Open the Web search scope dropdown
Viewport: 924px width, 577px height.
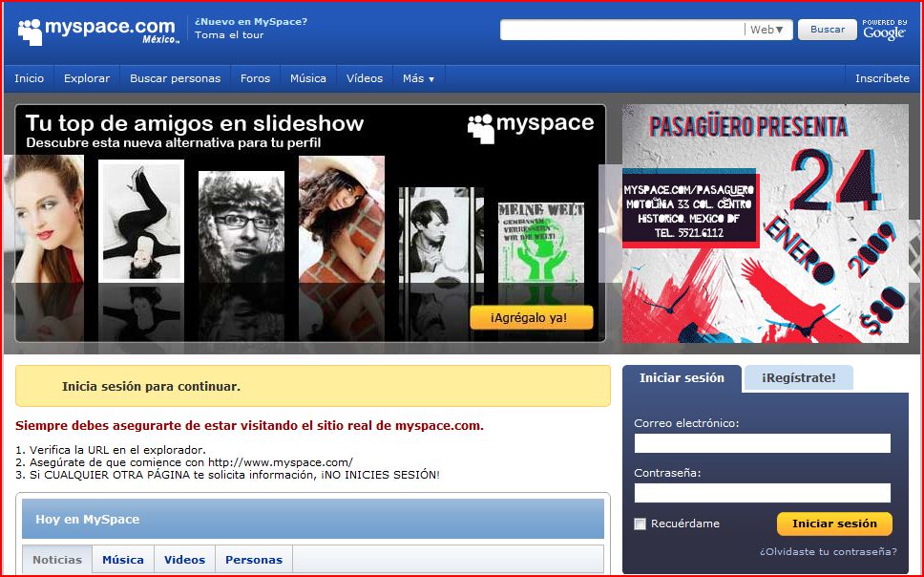tap(766, 30)
